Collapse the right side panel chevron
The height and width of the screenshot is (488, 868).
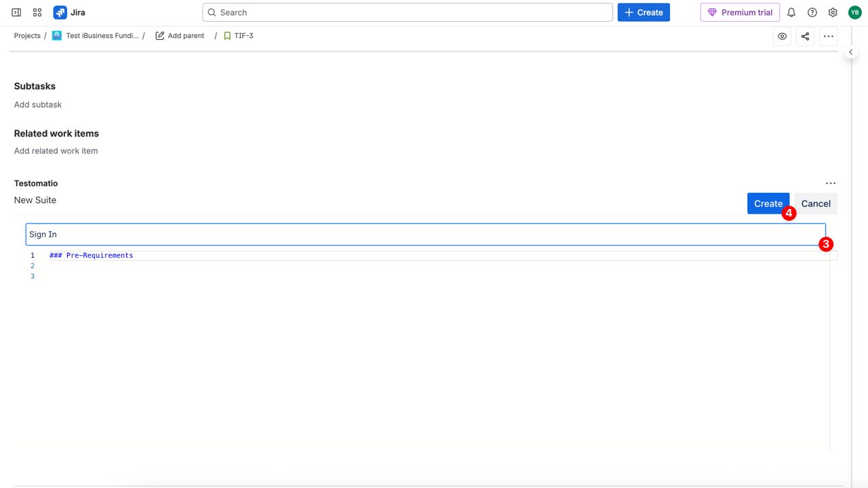[x=850, y=52]
